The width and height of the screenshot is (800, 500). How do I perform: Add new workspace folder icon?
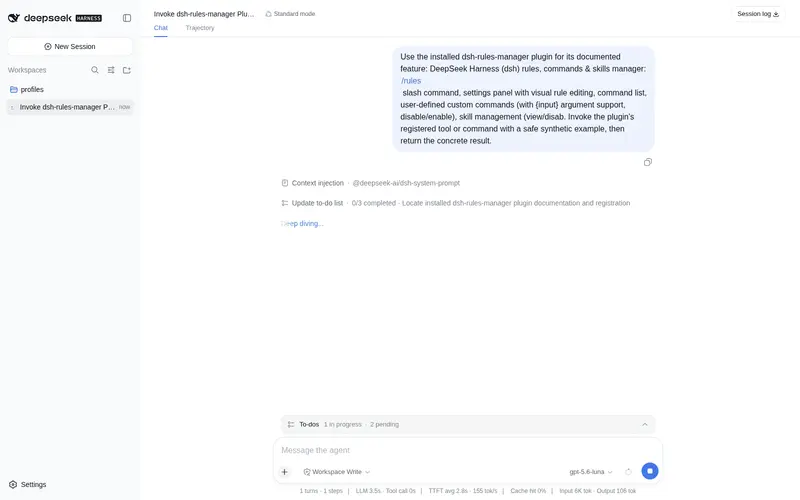coord(127,70)
